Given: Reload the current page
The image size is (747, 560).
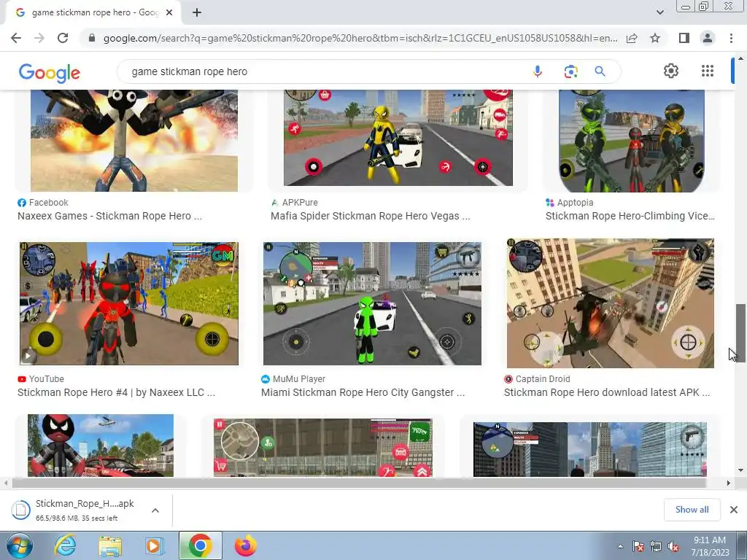Looking at the screenshot, I should 63,38.
